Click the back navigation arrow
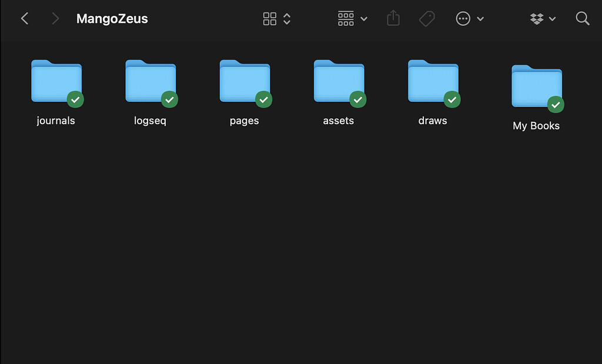Image resolution: width=602 pixels, height=364 pixels. (x=24, y=18)
